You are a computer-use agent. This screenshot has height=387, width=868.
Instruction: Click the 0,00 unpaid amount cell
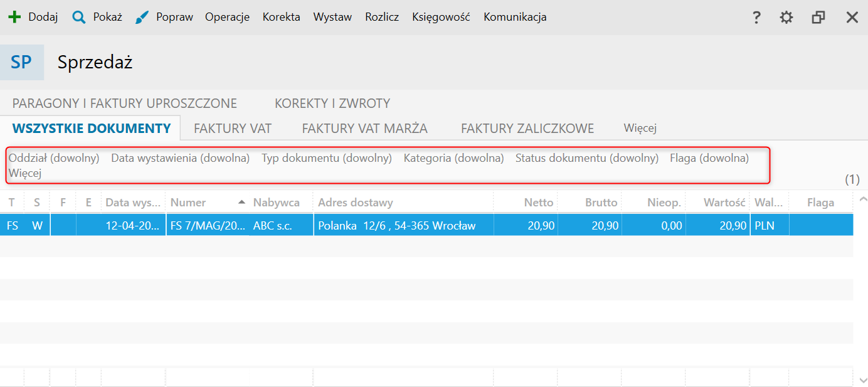654,225
